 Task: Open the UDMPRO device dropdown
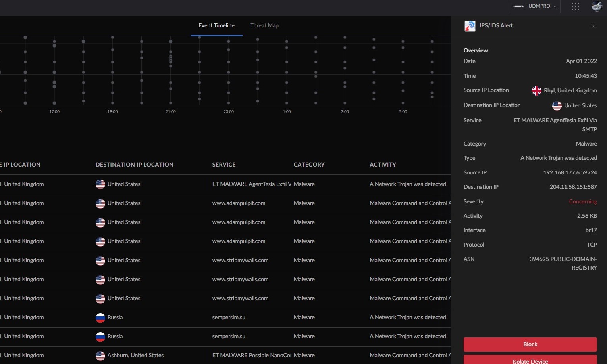tap(535, 6)
